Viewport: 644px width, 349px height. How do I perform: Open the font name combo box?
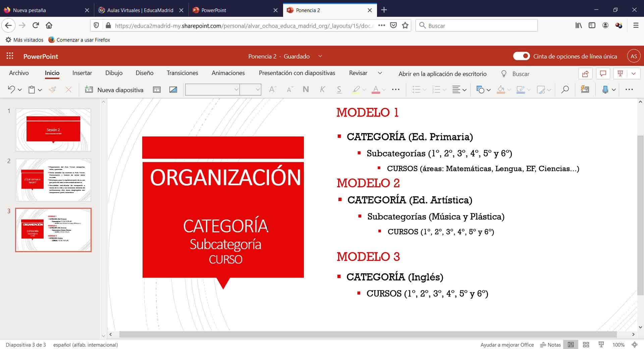(212, 90)
